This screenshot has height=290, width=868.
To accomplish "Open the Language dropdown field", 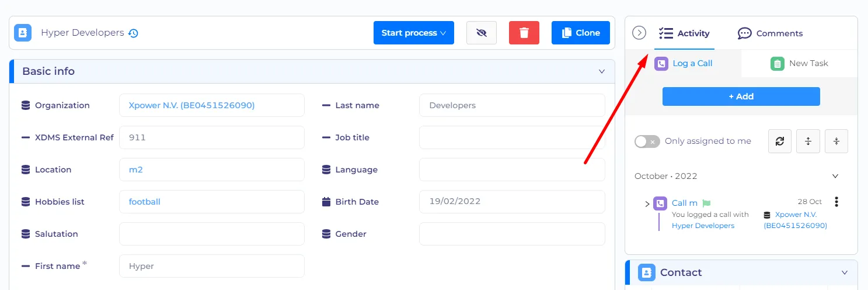I will [x=512, y=170].
